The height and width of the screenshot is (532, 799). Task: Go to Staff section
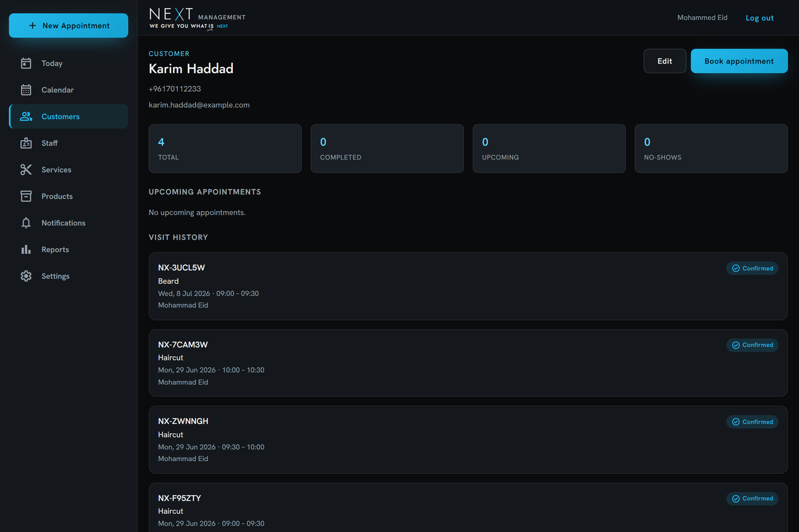pos(69,143)
